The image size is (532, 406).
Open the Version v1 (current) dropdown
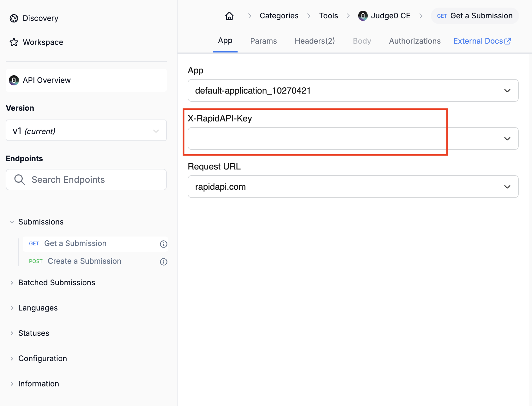(86, 130)
